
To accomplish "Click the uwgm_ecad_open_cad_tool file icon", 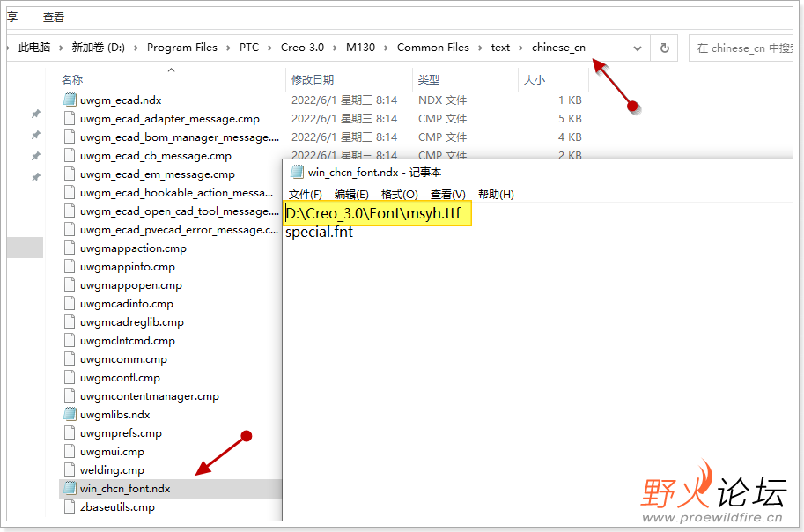I will coord(70,211).
